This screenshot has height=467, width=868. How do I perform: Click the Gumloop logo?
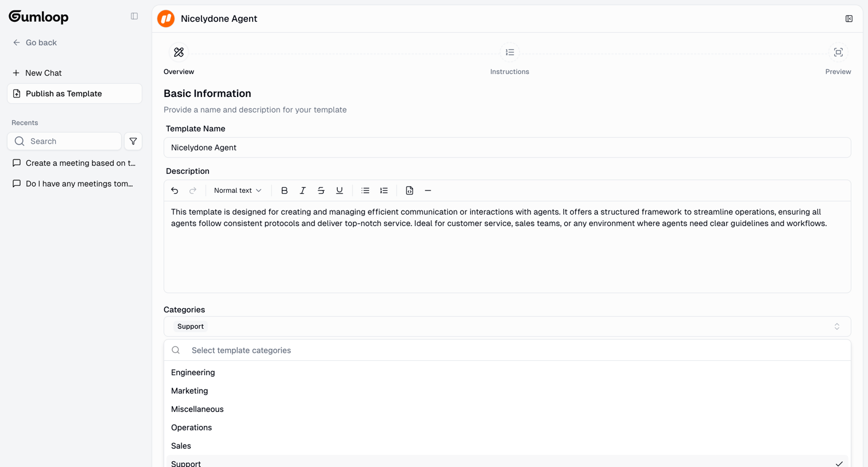38,17
